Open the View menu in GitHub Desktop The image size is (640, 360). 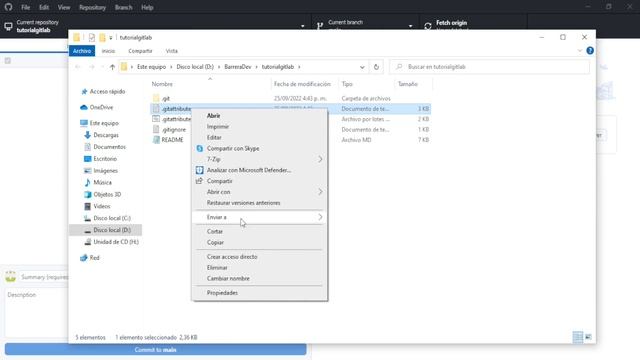tap(64, 7)
